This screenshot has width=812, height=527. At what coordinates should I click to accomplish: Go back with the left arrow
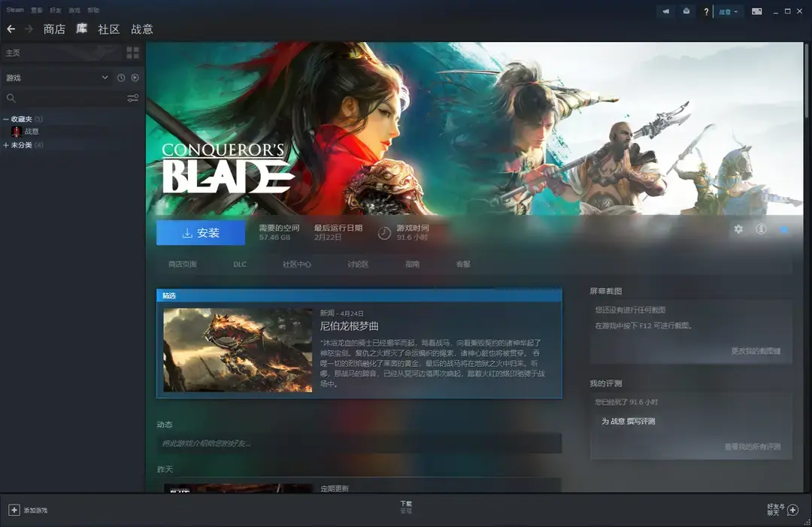pos(11,29)
